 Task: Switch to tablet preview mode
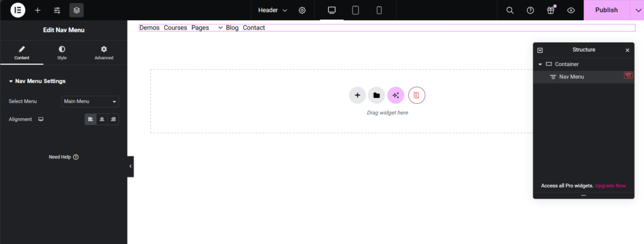(356, 10)
